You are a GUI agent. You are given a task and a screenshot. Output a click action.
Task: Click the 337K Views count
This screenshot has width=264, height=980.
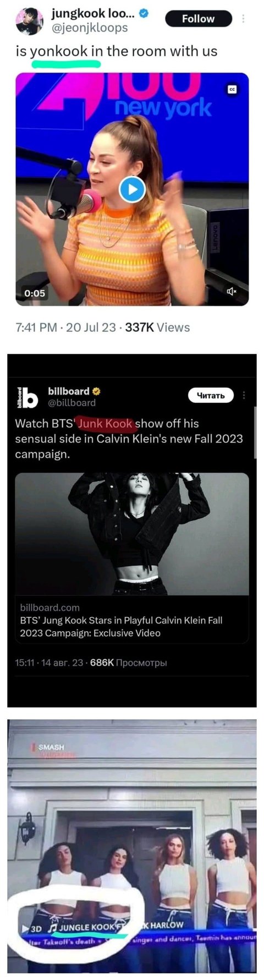point(157,327)
